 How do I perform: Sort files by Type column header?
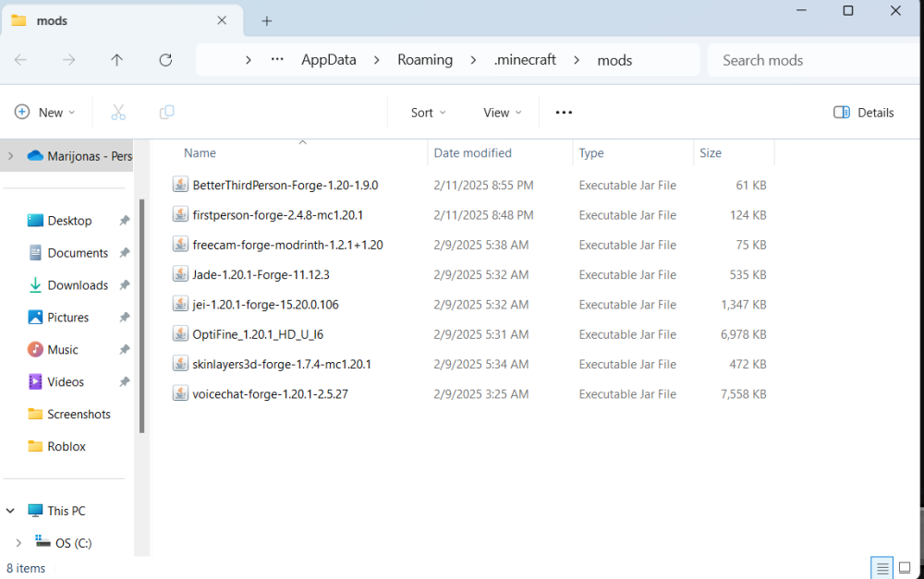(591, 153)
